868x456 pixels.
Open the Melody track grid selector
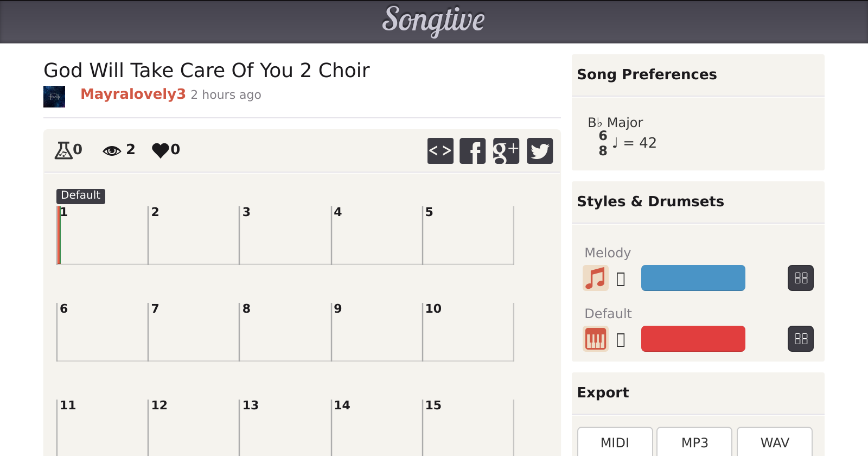(x=801, y=278)
